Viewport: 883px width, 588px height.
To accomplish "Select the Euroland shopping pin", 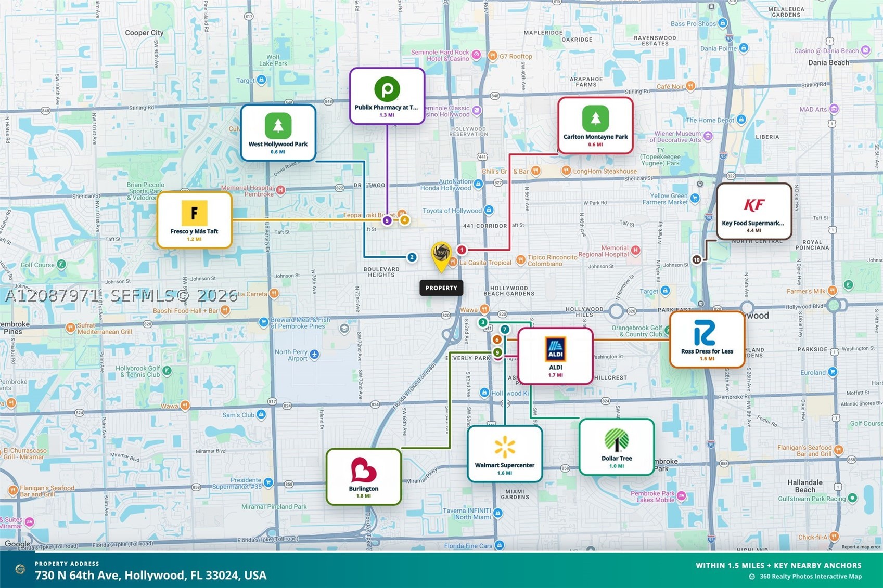I will pos(833,372).
